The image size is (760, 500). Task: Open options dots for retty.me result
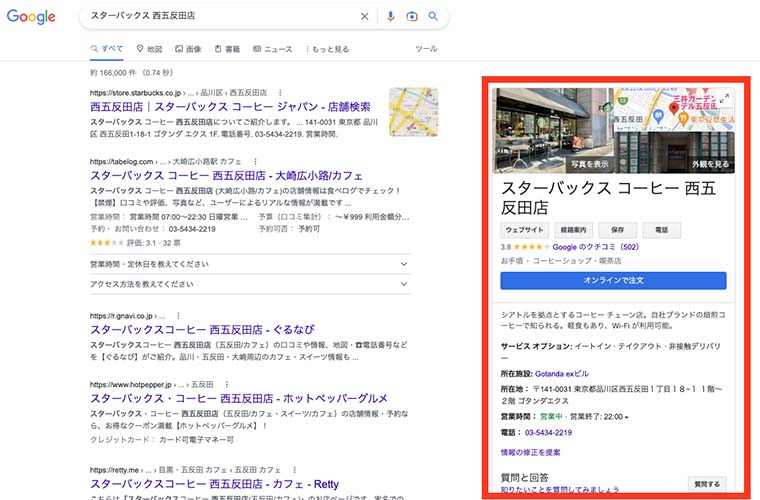click(294, 469)
